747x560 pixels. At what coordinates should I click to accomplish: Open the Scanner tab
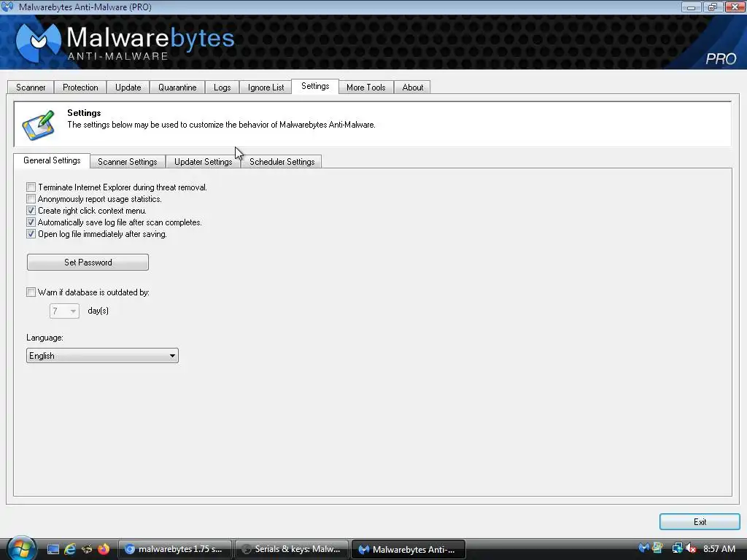point(31,87)
